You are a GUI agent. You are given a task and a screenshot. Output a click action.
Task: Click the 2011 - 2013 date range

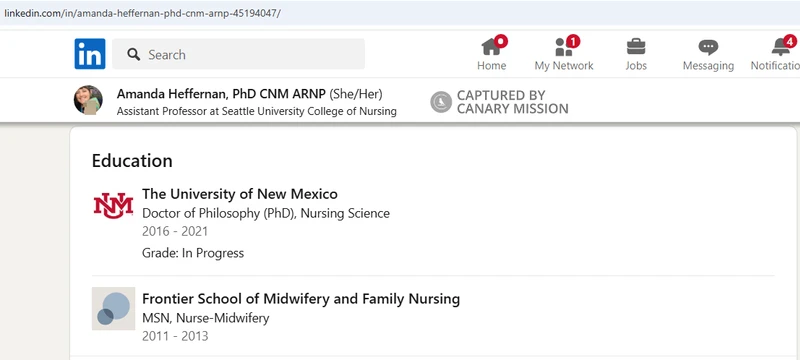pos(175,336)
